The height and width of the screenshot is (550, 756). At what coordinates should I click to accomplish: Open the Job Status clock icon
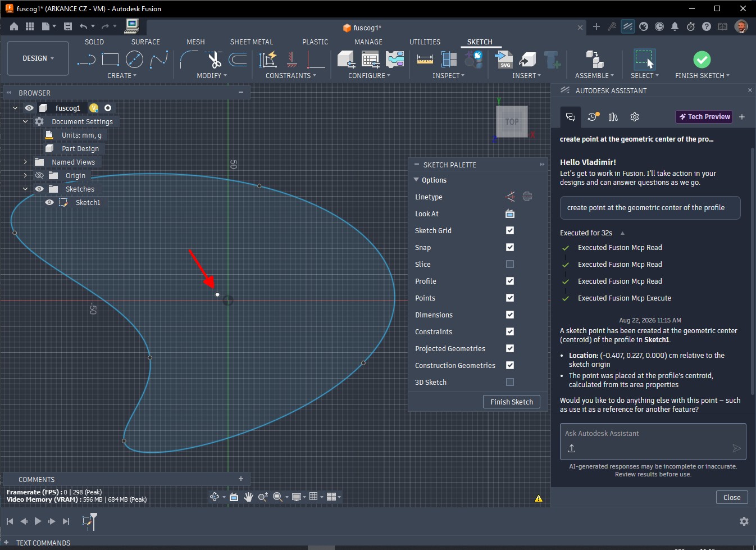click(x=659, y=26)
